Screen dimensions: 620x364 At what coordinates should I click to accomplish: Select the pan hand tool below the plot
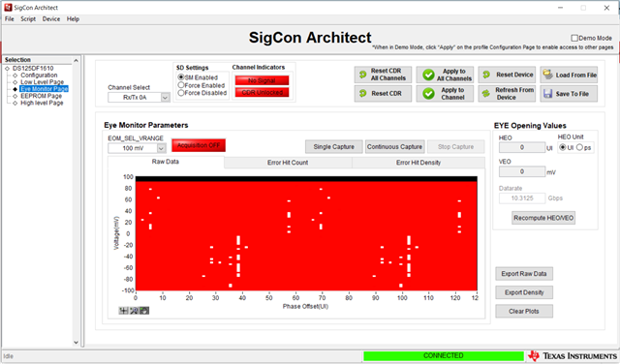point(144,311)
